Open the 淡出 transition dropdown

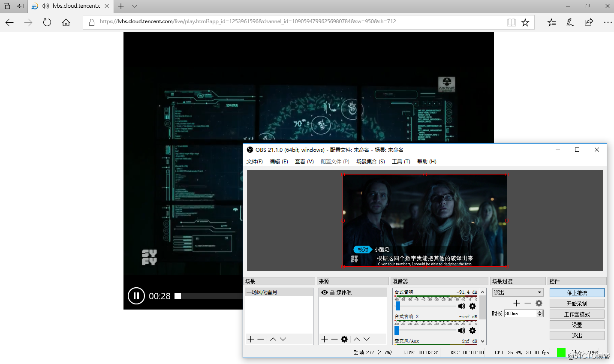point(518,292)
